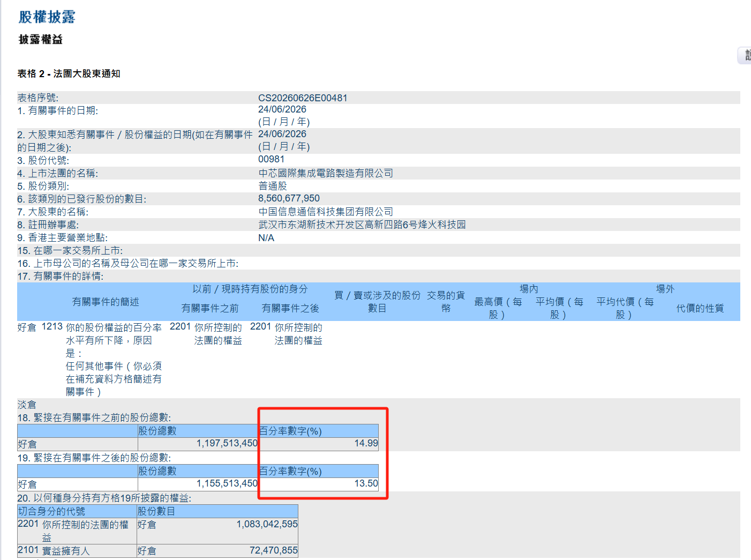Click the 淡倉 row label
This screenshot has height=560, width=751.
(27, 405)
